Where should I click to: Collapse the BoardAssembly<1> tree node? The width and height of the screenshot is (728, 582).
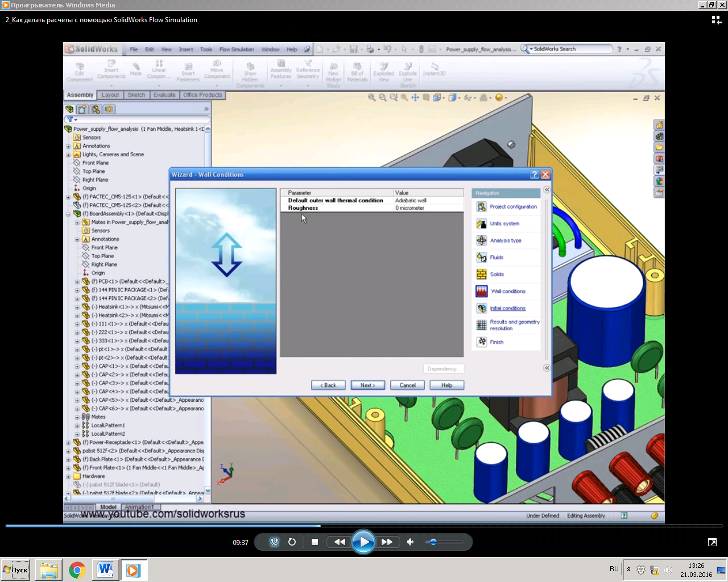coord(68,214)
